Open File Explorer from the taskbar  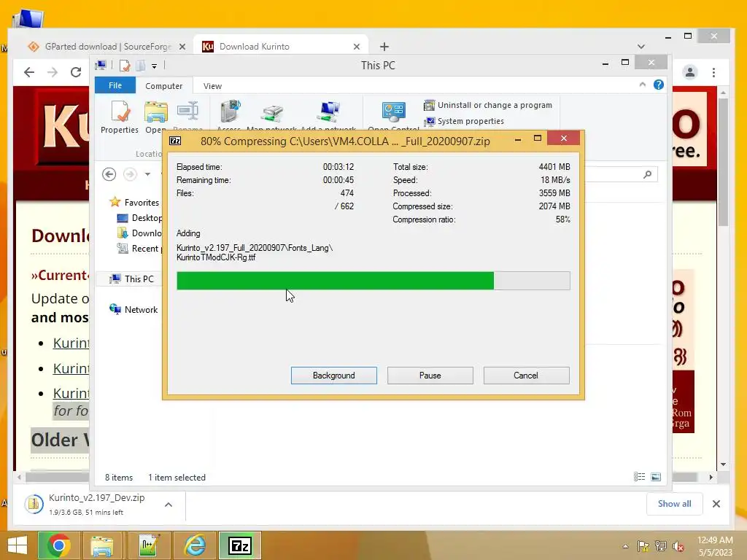[x=102, y=545]
